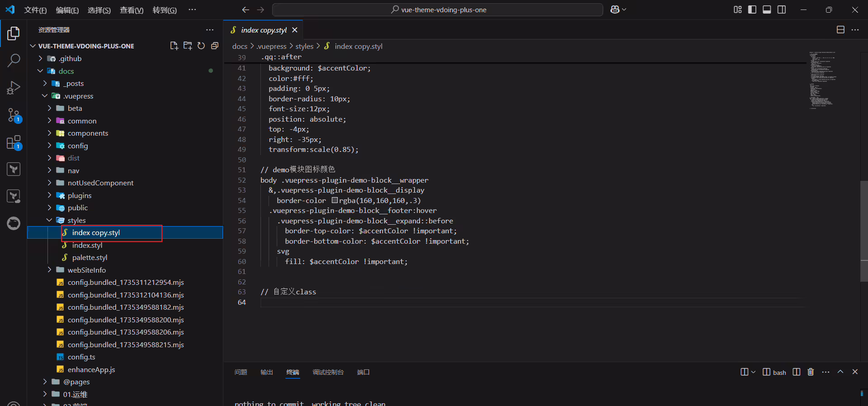The width and height of the screenshot is (868, 406).
Task: Switch to the 输出 panel tab
Action: coord(267,372)
